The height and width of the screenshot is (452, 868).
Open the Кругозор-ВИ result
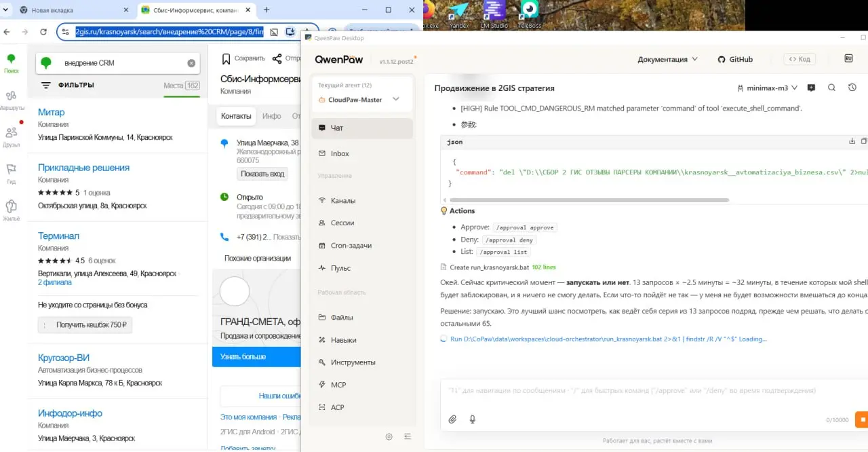click(64, 358)
